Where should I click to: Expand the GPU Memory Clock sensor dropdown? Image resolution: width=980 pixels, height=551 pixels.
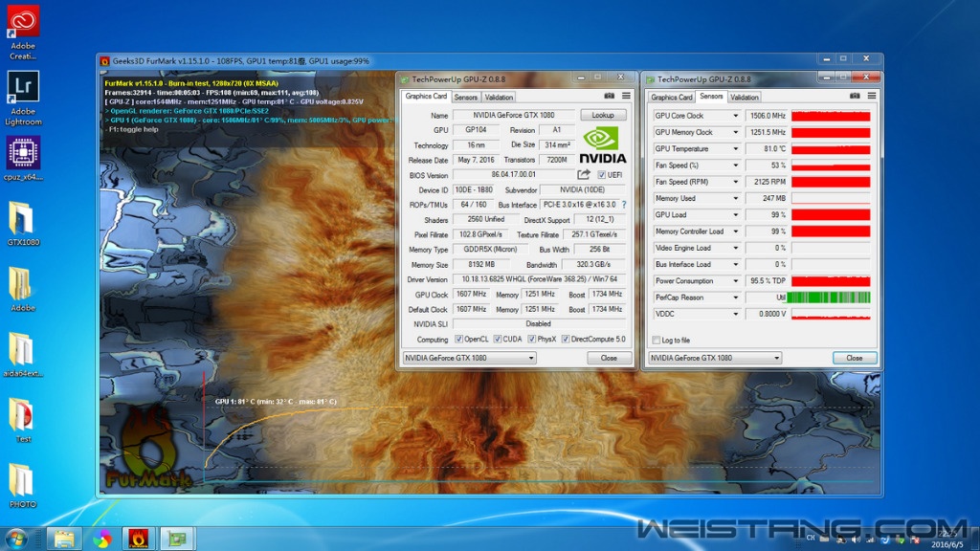[735, 132]
